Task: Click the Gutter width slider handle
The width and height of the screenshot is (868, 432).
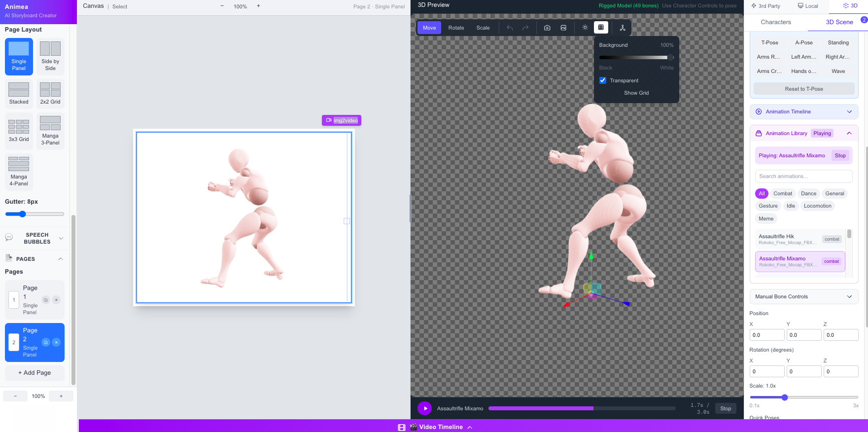Action: tap(22, 214)
